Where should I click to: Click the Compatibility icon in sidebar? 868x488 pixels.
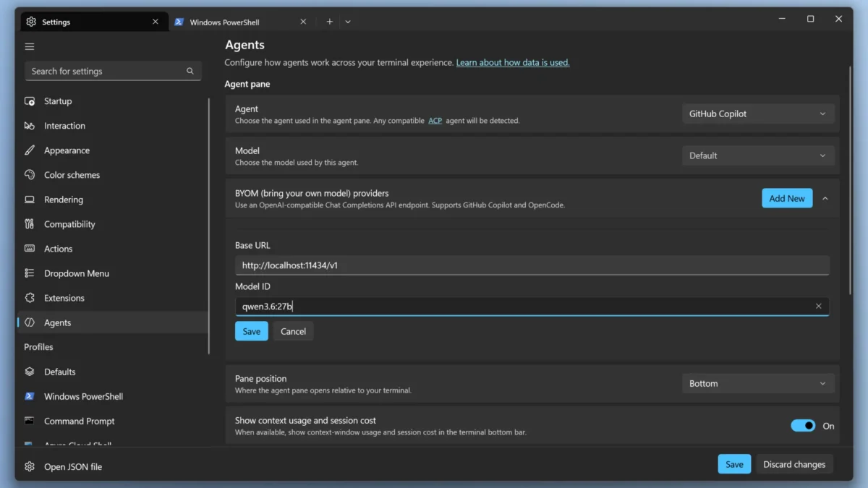[30, 224]
